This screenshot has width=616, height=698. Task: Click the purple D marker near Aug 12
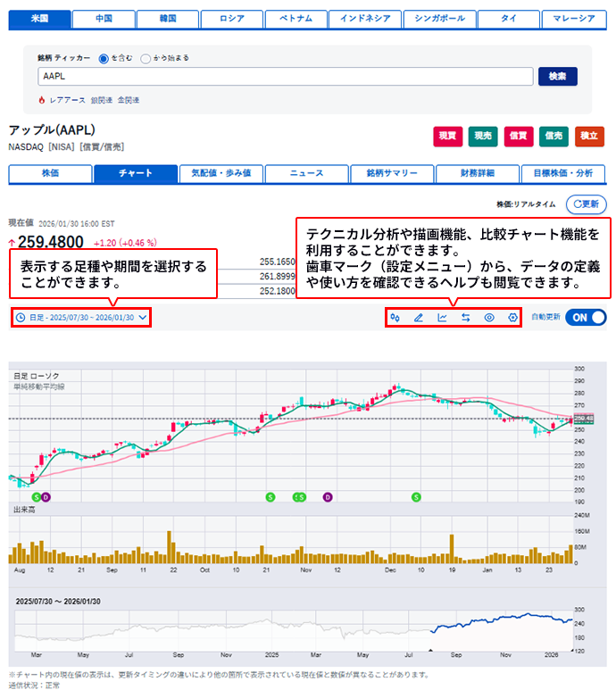tap(46, 497)
